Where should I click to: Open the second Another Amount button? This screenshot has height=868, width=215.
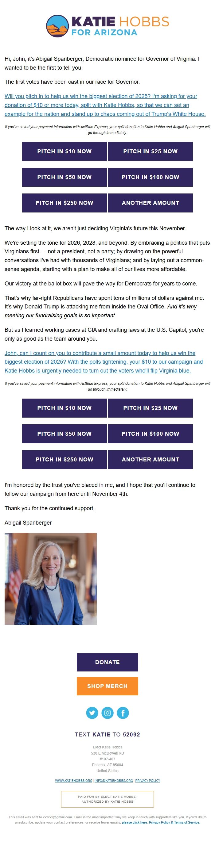click(x=150, y=459)
